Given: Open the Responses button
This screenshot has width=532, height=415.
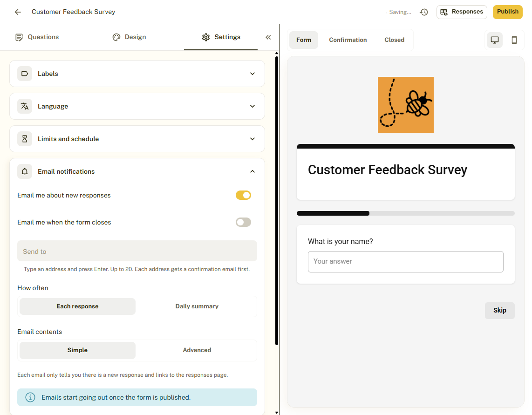Looking at the screenshot, I should pos(462,12).
